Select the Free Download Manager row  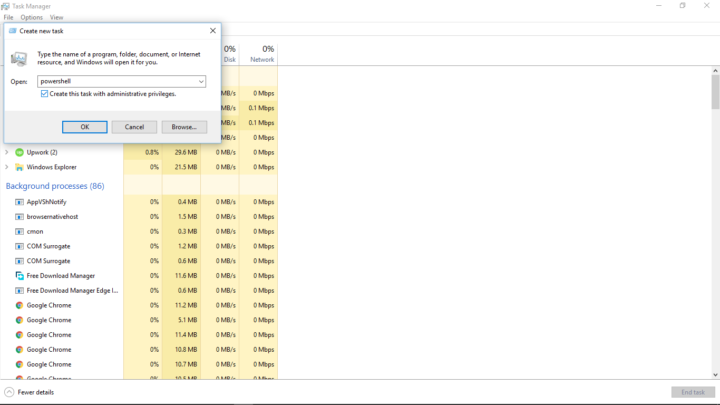click(139, 276)
